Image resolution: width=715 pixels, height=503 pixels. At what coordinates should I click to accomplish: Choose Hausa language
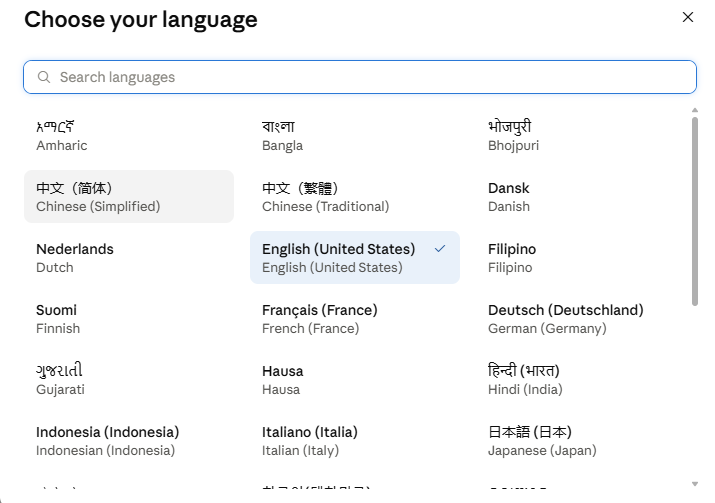coord(355,379)
